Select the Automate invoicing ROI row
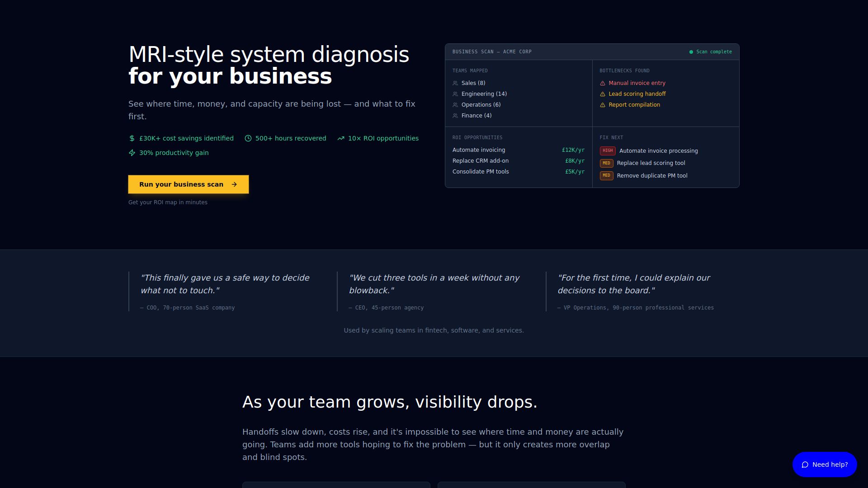 coord(518,150)
